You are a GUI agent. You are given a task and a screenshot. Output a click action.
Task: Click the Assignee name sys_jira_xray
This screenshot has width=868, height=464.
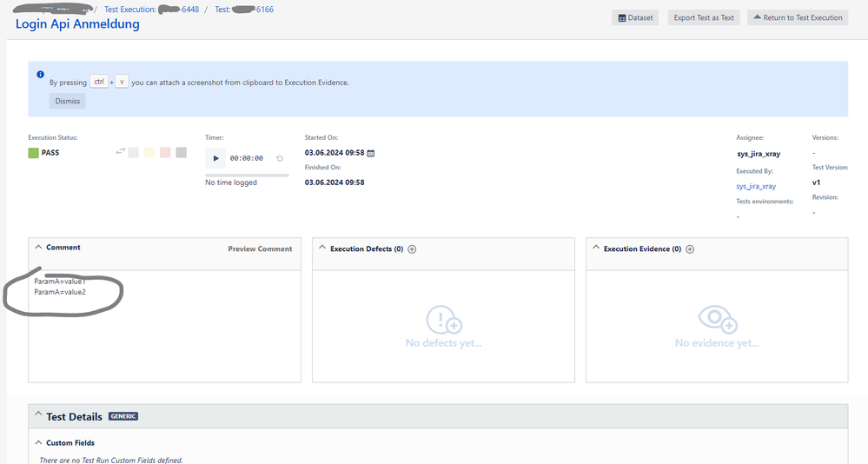[759, 154]
